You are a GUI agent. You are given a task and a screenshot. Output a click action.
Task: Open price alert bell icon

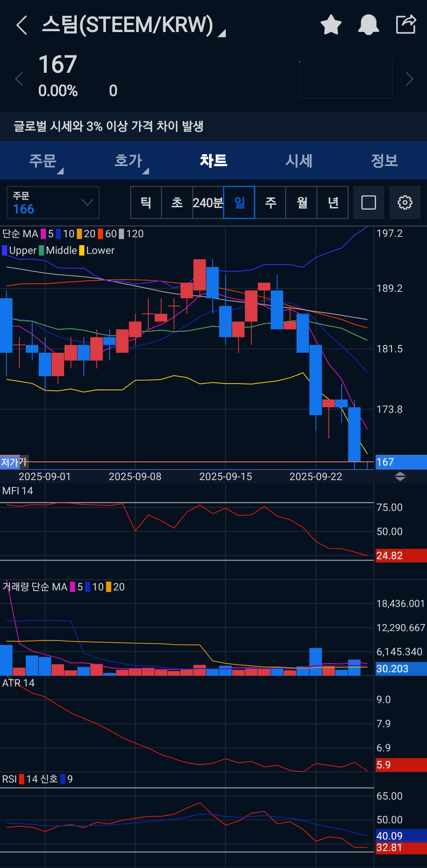(368, 25)
